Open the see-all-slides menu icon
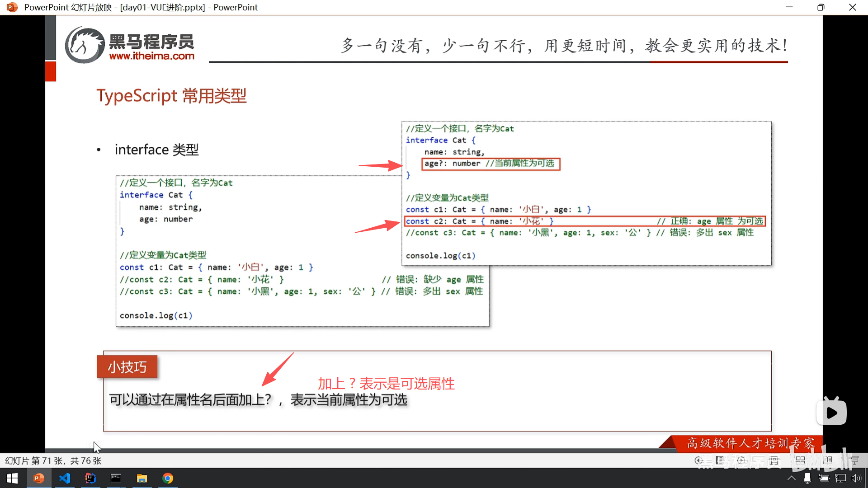Viewport: 868px width, 488px height. [x=720, y=460]
